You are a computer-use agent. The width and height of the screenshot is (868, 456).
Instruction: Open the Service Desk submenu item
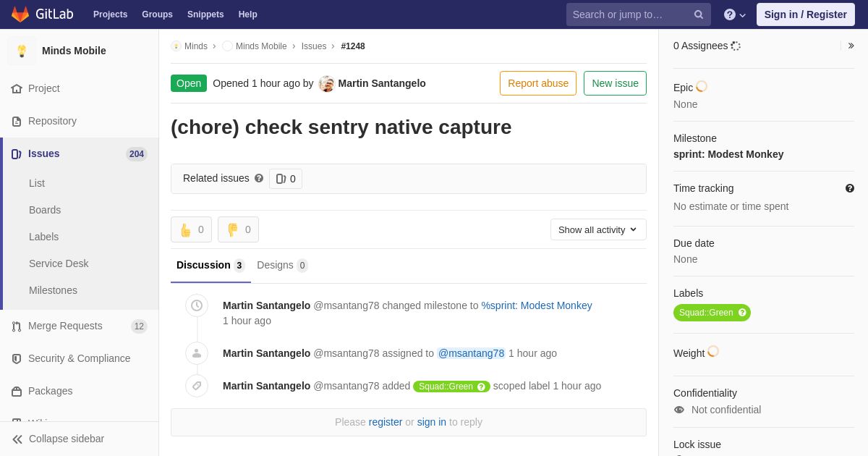pos(59,263)
